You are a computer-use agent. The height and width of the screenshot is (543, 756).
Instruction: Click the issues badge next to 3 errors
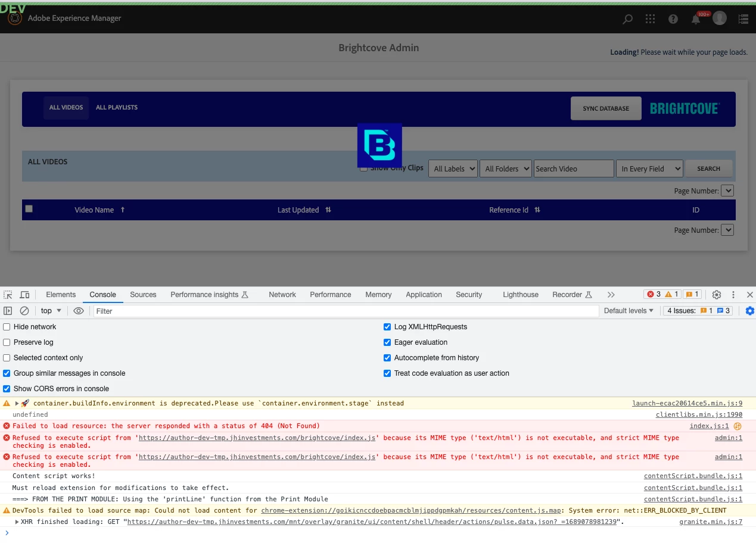click(692, 294)
